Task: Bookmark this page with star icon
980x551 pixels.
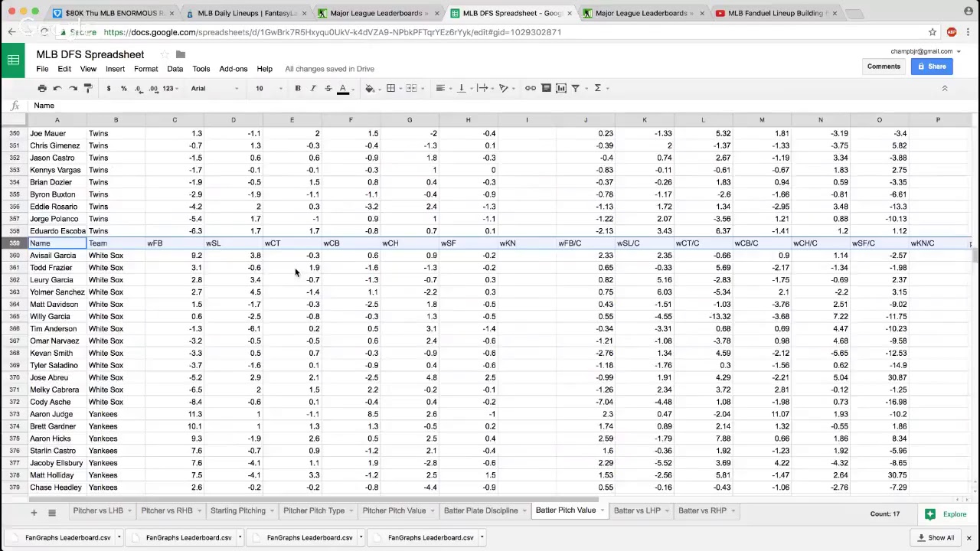Action: click(x=933, y=32)
